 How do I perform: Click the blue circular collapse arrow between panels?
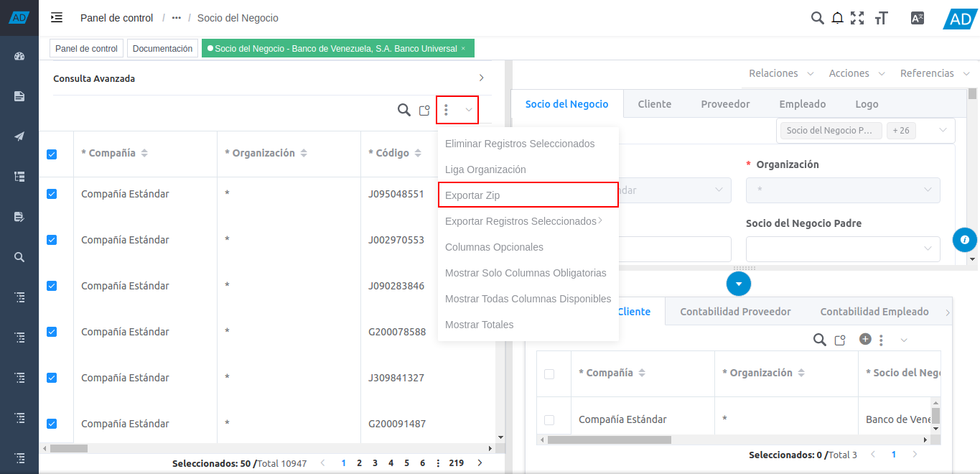[738, 284]
